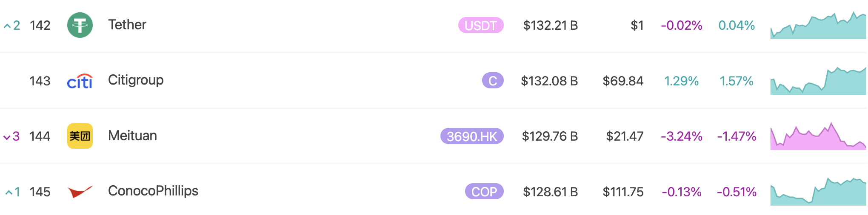Viewport: 868px width, 215px height.
Task: Click the COP ticker badge
Action: point(484,192)
